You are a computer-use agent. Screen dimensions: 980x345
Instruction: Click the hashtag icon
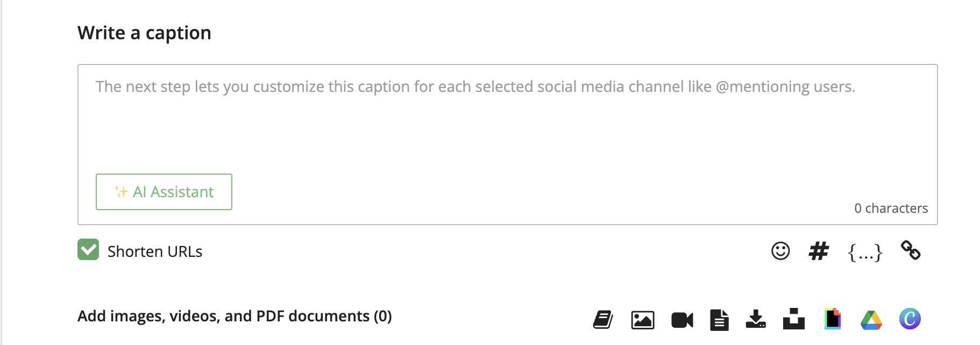(x=819, y=251)
